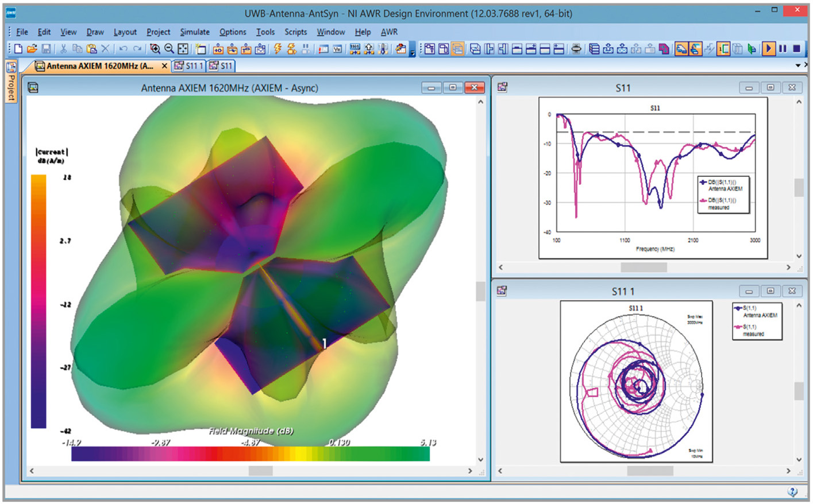
Task: Click the Field Magnitude horizontal color bar
Action: 251,453
